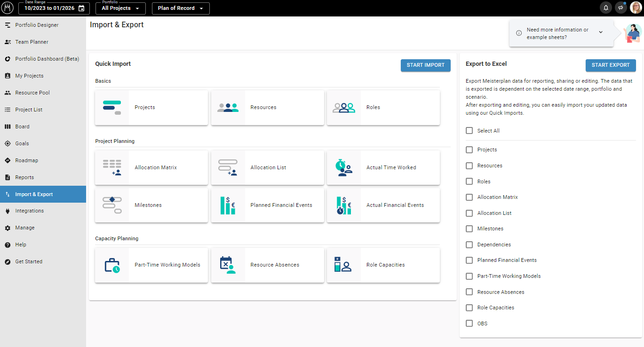Viewport: 644px width, 347px height.
Task: Select the Resource Absences import card
Action: (268, 265)
